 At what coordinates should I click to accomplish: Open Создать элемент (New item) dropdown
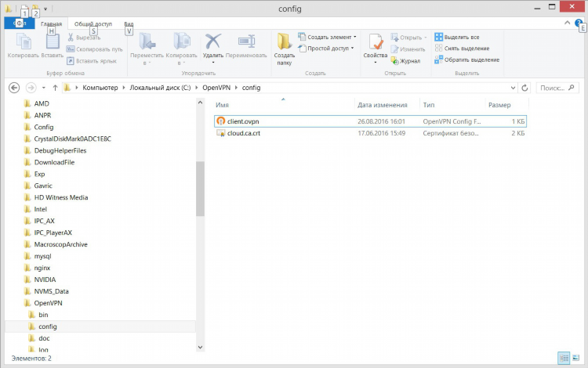click(327, 37)
